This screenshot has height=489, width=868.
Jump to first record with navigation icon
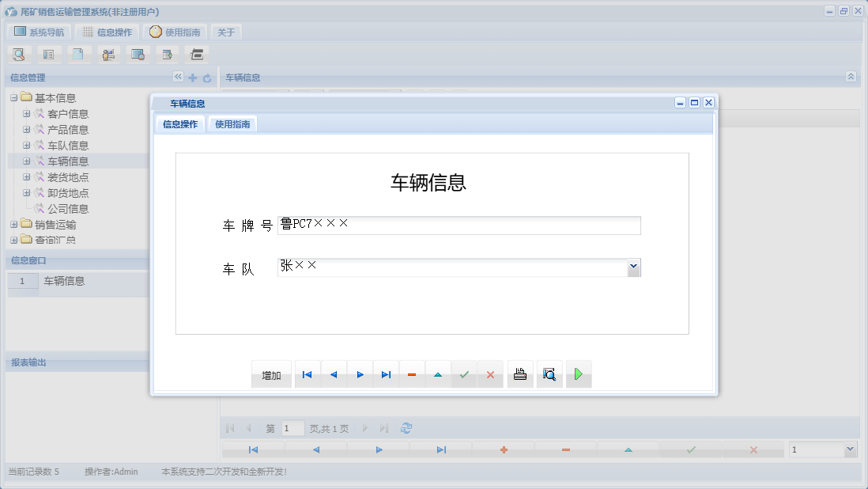click(307, 373)
